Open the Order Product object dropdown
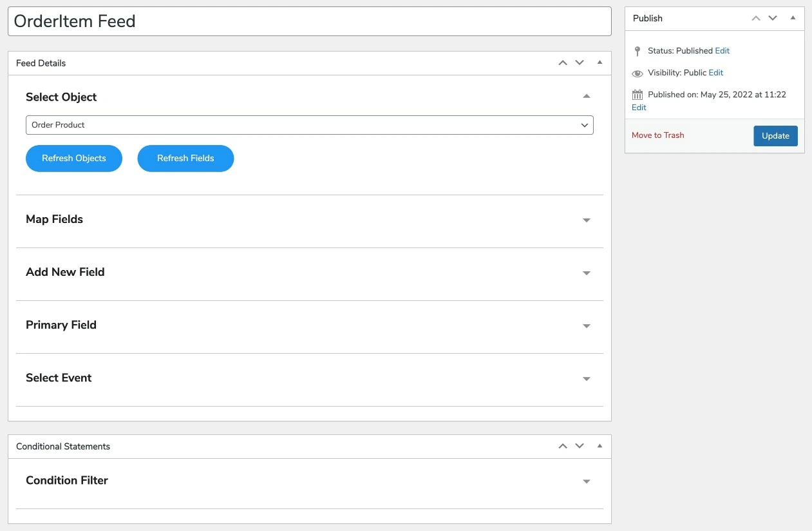 point(309,125)
